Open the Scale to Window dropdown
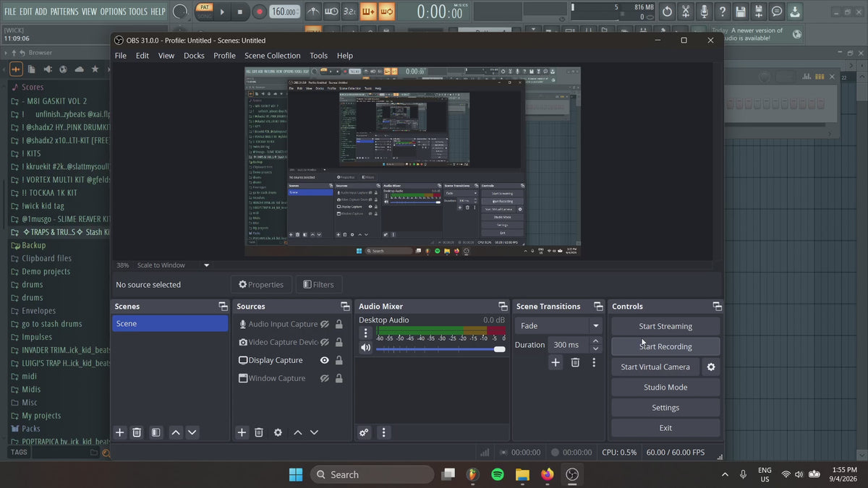 (x=206, y=265)
